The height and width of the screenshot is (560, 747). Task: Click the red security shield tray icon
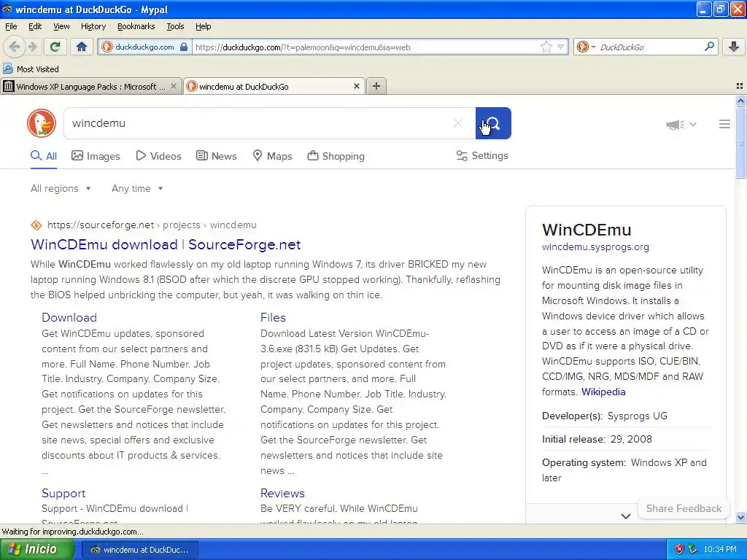679,549
